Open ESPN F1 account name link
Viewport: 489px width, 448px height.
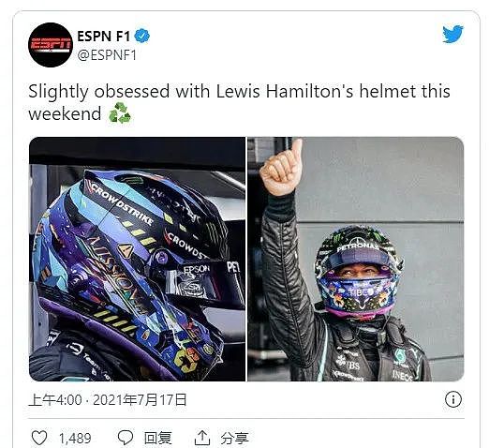pos(103,36)
